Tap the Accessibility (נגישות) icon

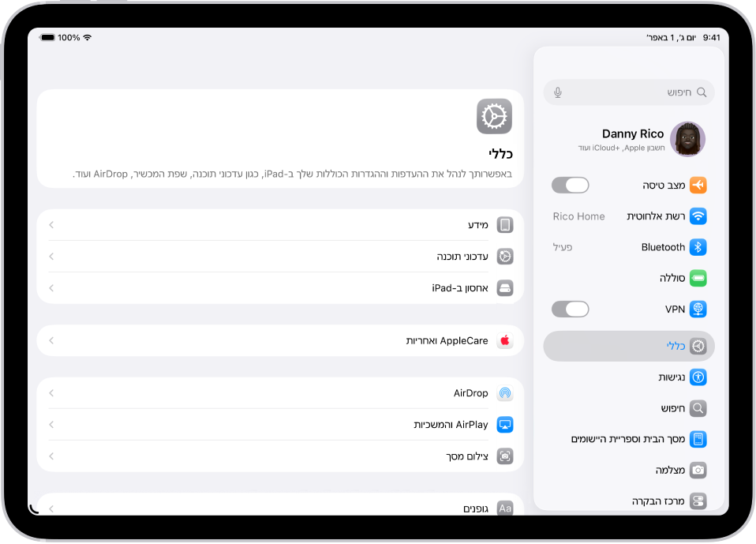(x=698, y=377)
